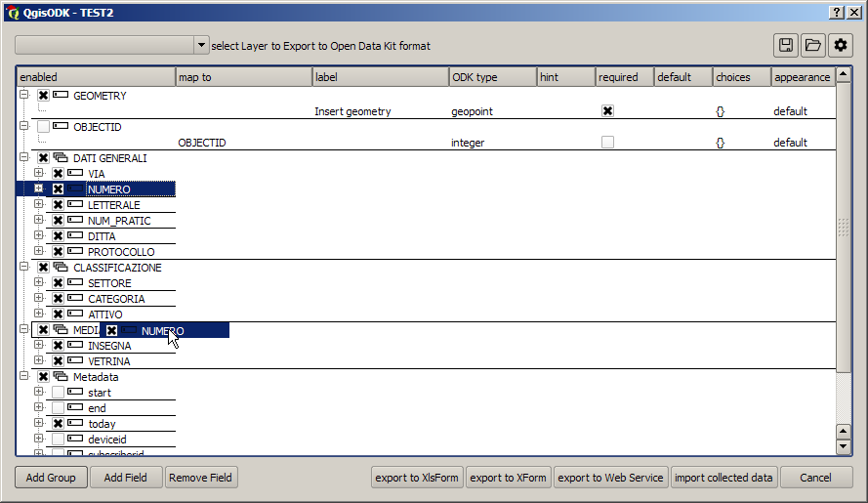
Task: Click the field icon beside GEOMETRY
Action: click(61, 96)
